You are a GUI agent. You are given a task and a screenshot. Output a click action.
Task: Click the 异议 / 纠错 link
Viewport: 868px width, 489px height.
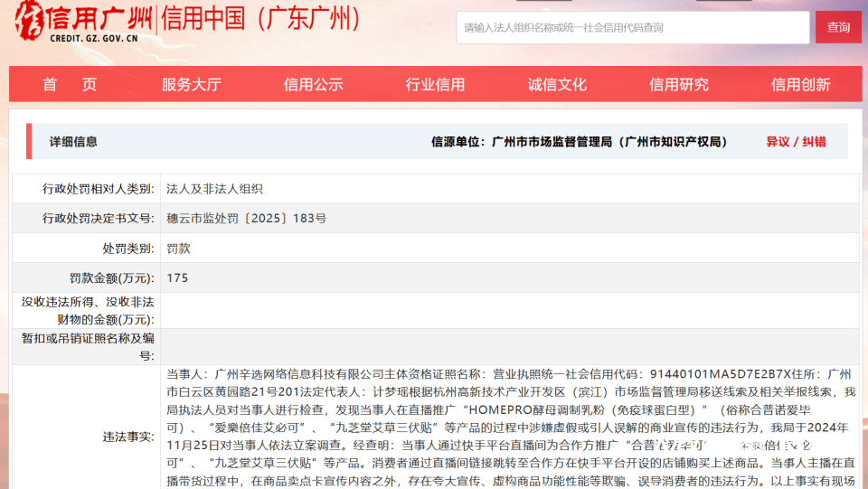(x=796, y=142)
